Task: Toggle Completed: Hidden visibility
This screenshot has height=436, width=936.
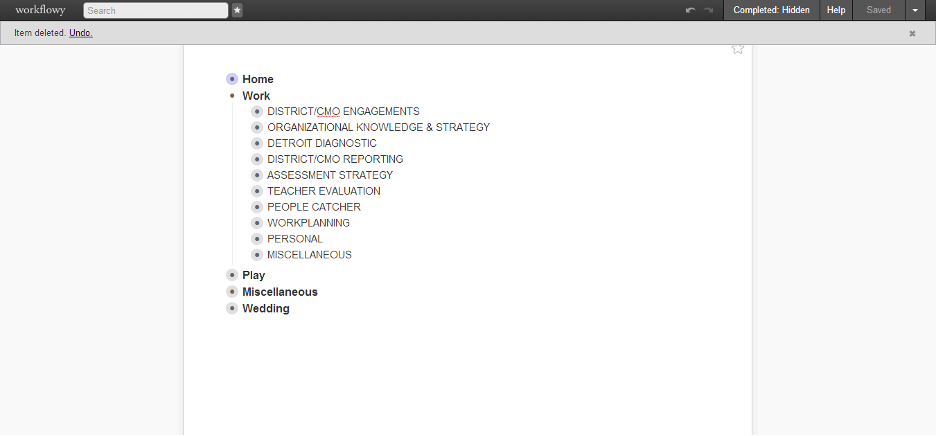Action: coord(771,10)
